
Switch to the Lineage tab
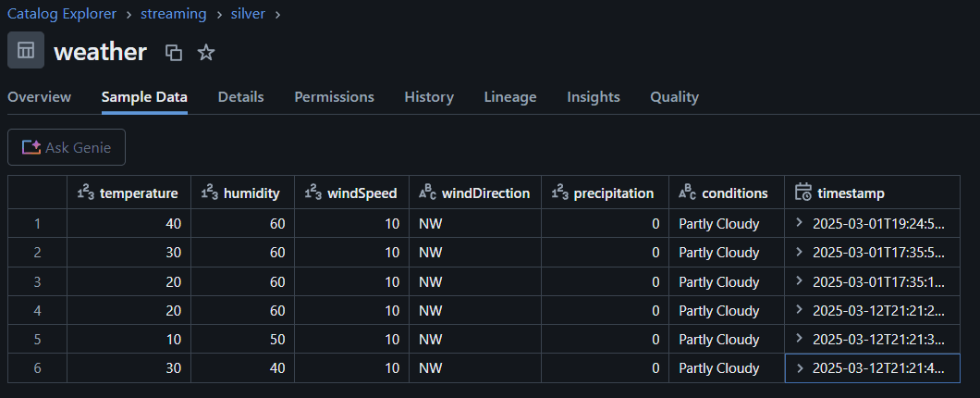pos(510,97)
